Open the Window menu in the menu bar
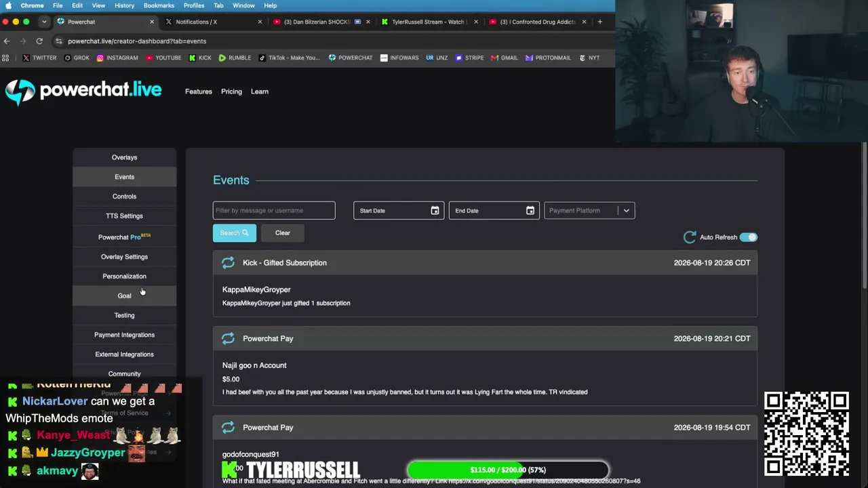Screen dimensions: 868x488 click(x=243, y=5)
